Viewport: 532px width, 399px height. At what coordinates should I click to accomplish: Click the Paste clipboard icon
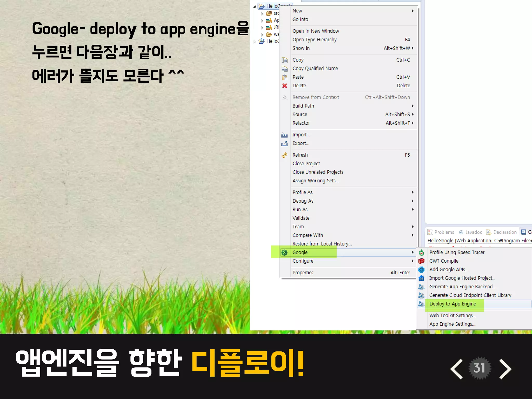coord(284,77)
